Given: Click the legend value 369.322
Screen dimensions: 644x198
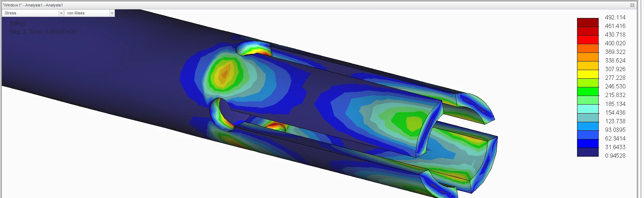Looking at the screenshot, I should point(615,52).
